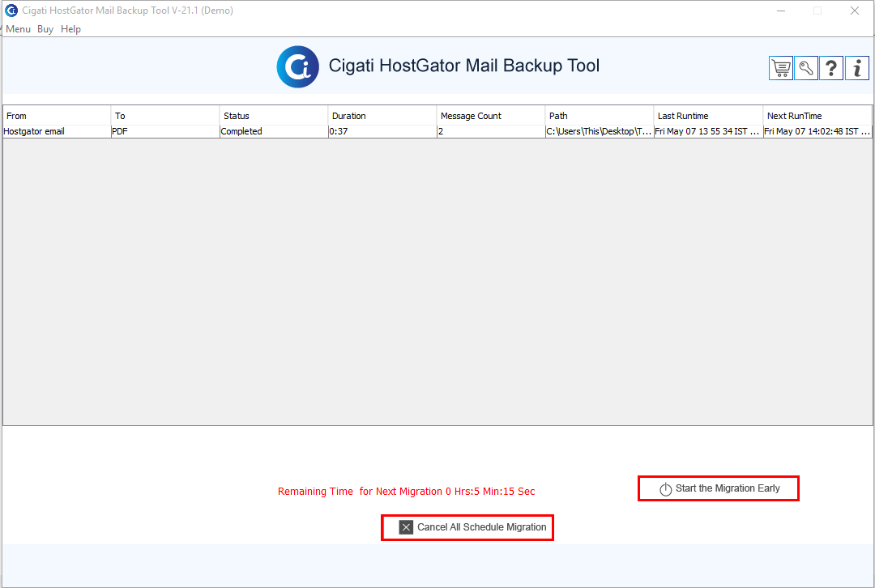Click the Cigati HostGator Mail Backup Tool heading
The width and height of the screenshot is (875, 588).
463,66
